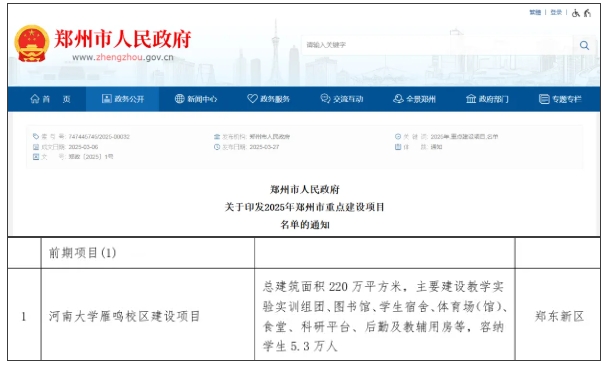Image resolution: width=613 pixels, height=367 pixels.
Task: Open the 首页 navigation item
Action: (x=57, y=99)
